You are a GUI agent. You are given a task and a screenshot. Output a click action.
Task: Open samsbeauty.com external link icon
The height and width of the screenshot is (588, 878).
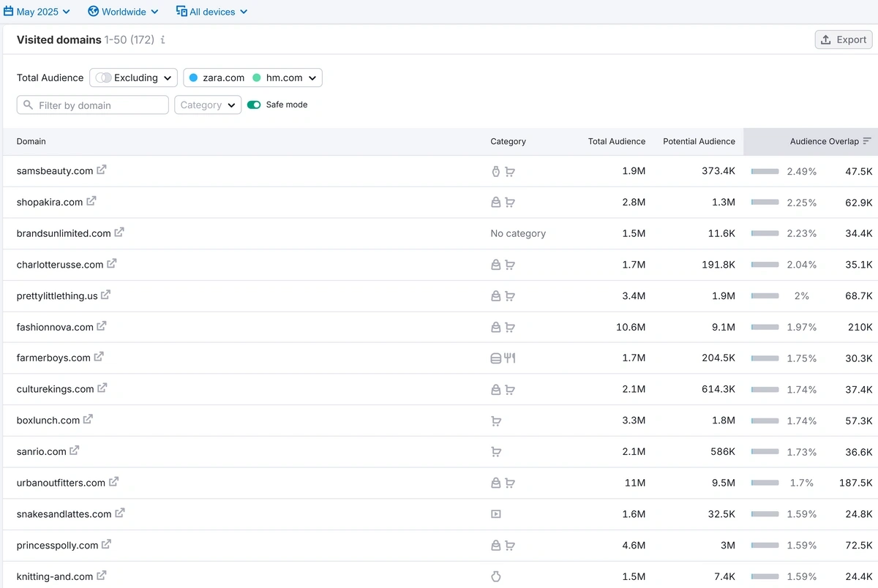click(102, 170)
